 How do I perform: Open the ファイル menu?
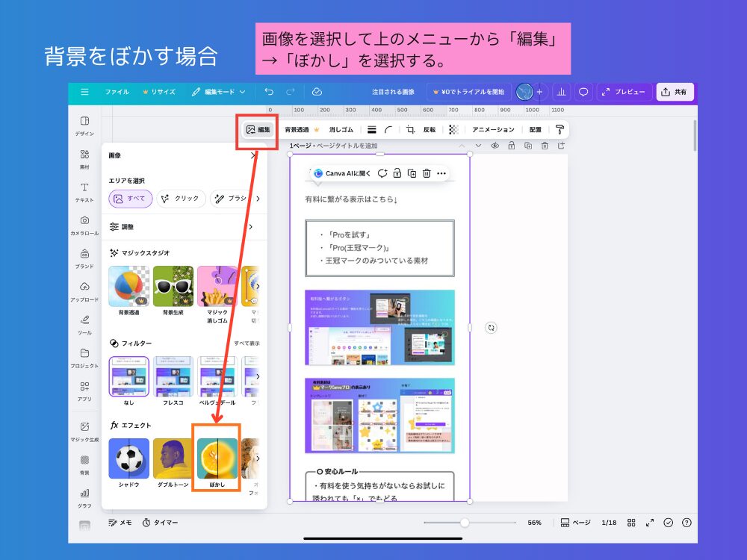117,92
